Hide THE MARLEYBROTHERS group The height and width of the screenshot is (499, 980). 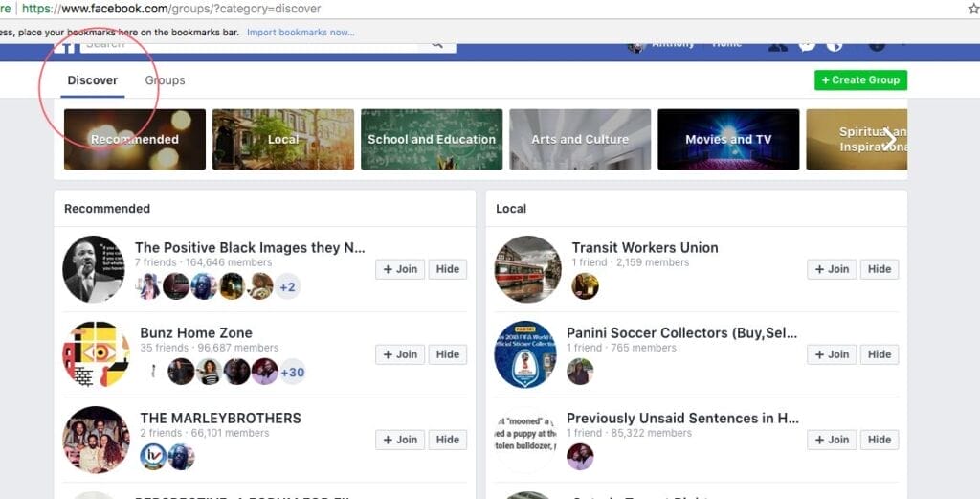(x=448, y=440)
